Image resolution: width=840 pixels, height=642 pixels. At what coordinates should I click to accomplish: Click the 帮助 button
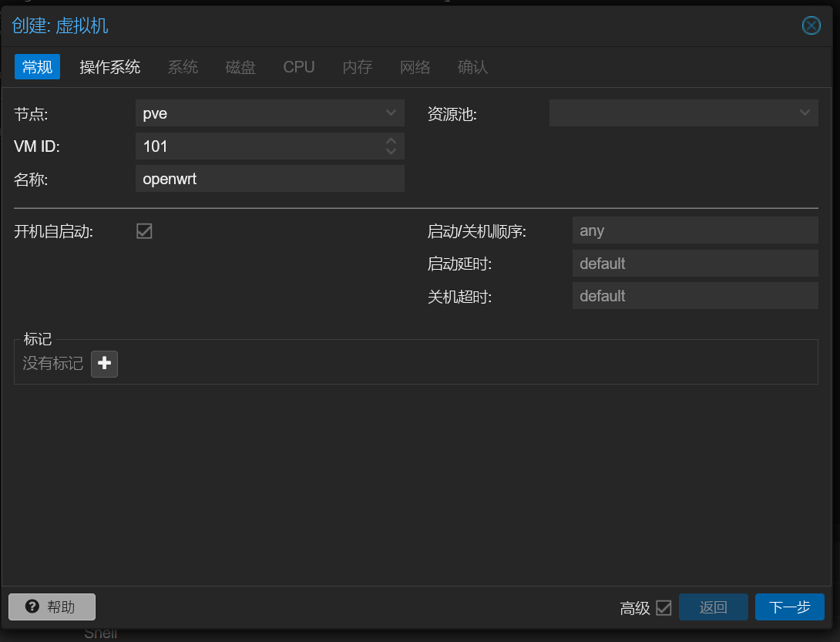click(x=52, y=607)
